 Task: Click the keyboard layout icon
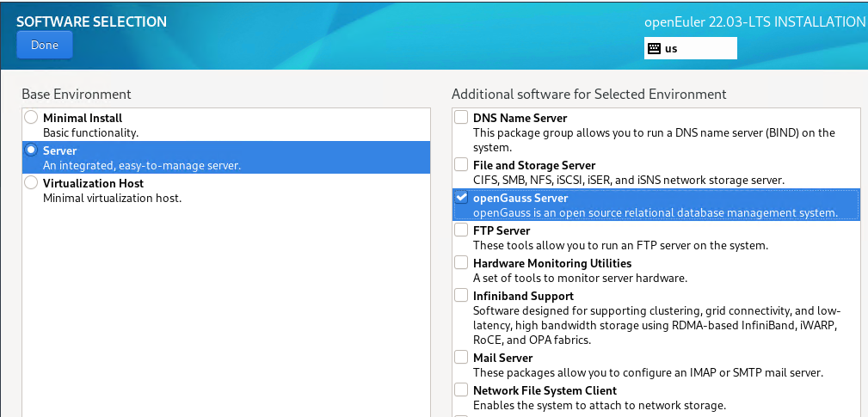pyautogui.click(x=655, y=49)
